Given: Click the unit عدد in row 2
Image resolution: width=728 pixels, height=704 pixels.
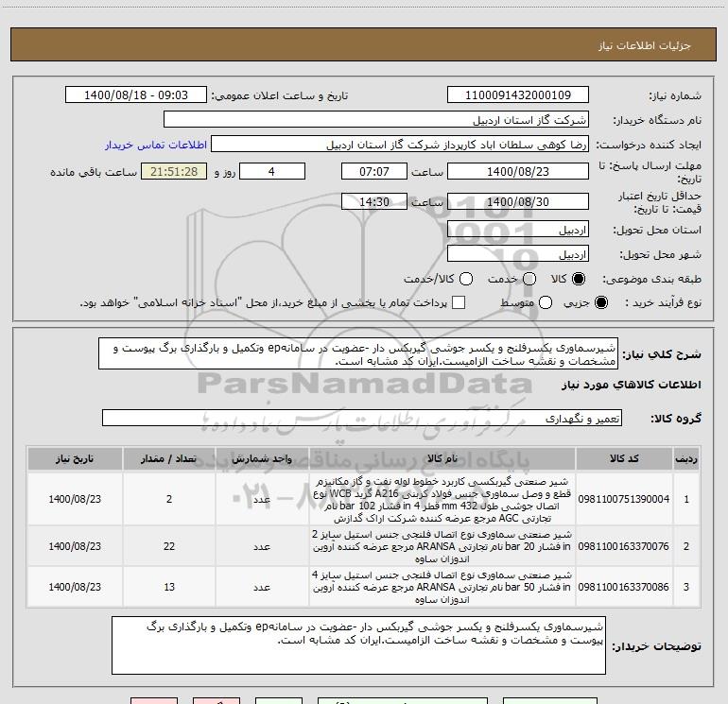Looking at the screenshot, I should [x=262, y=547].
